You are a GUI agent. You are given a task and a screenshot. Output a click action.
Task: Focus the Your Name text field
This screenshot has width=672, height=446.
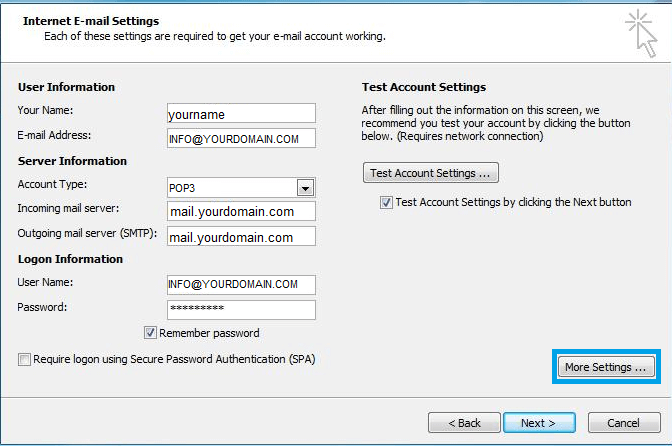[x=241, y=113]
